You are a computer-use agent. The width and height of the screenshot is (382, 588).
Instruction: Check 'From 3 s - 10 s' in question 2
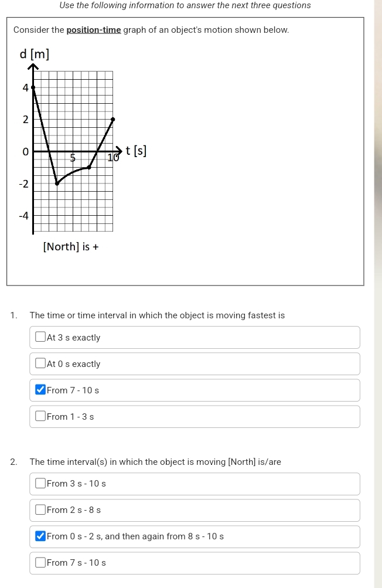40,483
